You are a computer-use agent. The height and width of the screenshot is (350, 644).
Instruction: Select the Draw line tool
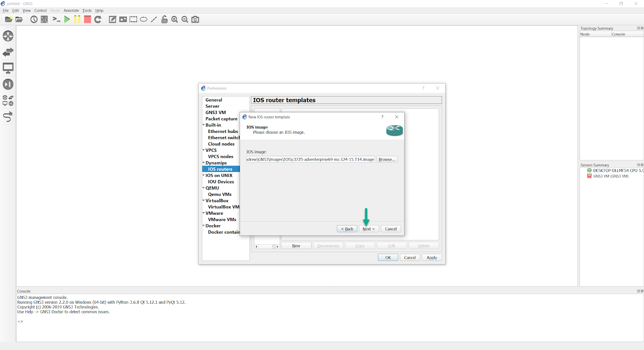(x=154, y=19)
